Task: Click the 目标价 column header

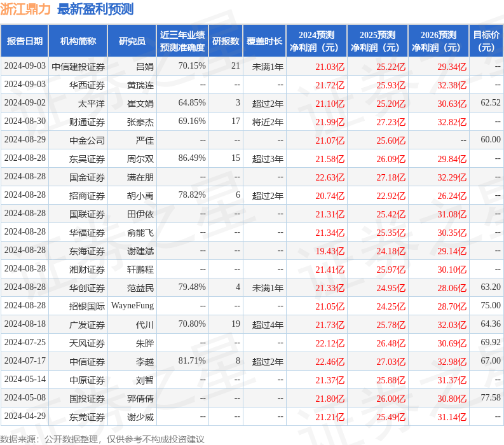Action: coord(486,41)
